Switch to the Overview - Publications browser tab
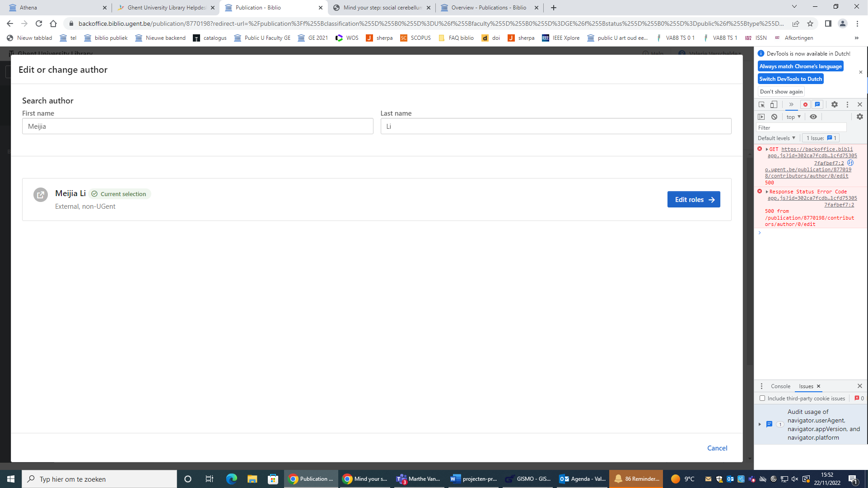 click(488, 8)
